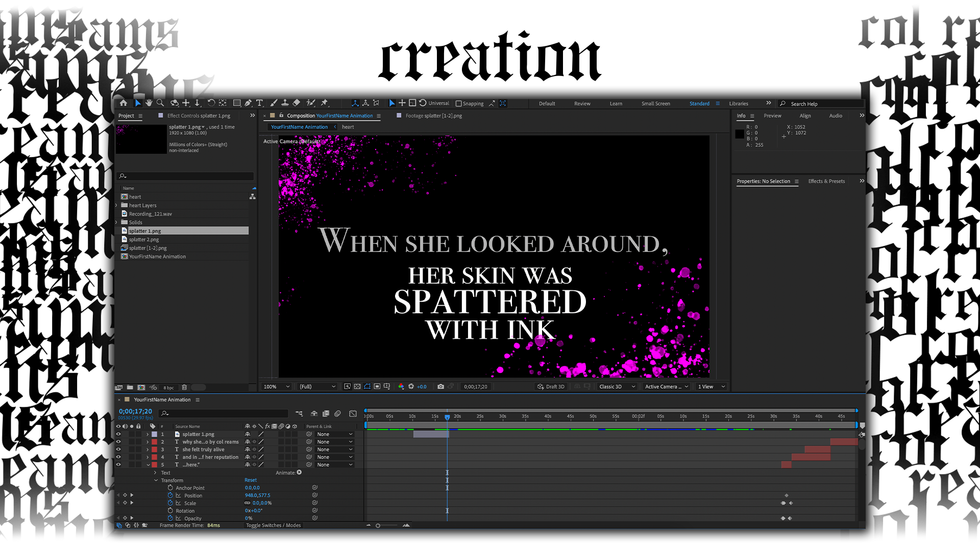
Task: Click Toggle Switches / Modes button
Action: tap(273, 525)
